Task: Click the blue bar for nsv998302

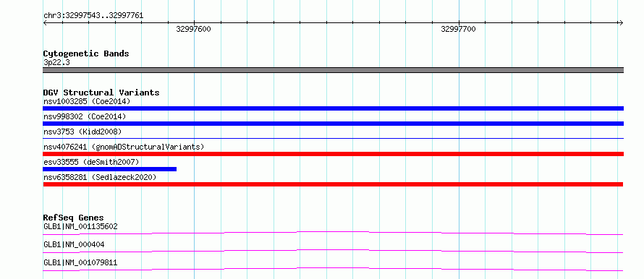Action: pyautogui.click(x=333, y=124)
